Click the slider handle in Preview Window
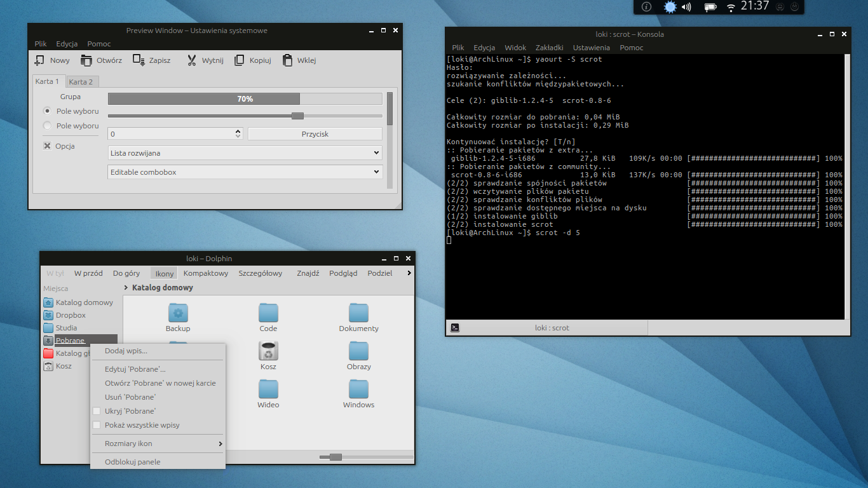 pos(297,116)
